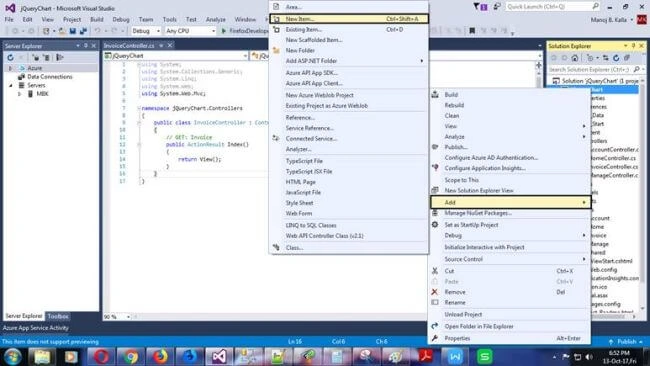Choose Open Folder in File Explorer

[509, 326]
